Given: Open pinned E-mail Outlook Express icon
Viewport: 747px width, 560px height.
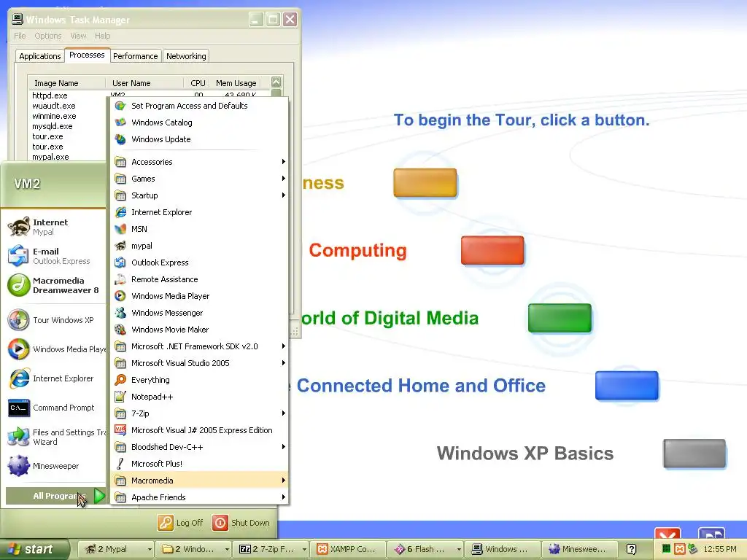Looking at the screenshot, I should (x=19, y=256).
